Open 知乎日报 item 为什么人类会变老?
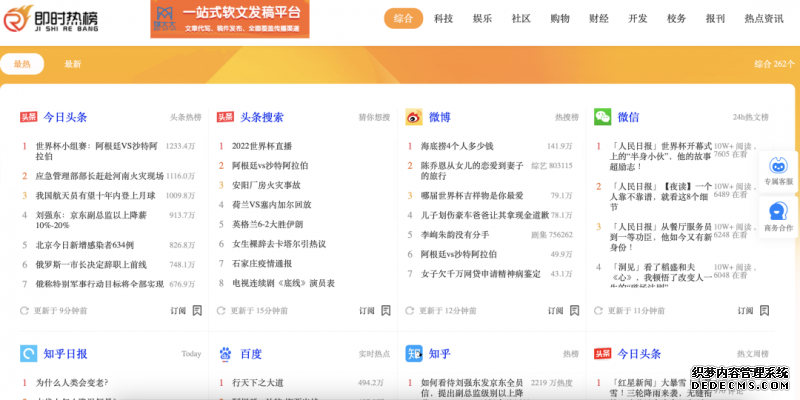The width and height of the screenshot is (800, 400). 72,383
